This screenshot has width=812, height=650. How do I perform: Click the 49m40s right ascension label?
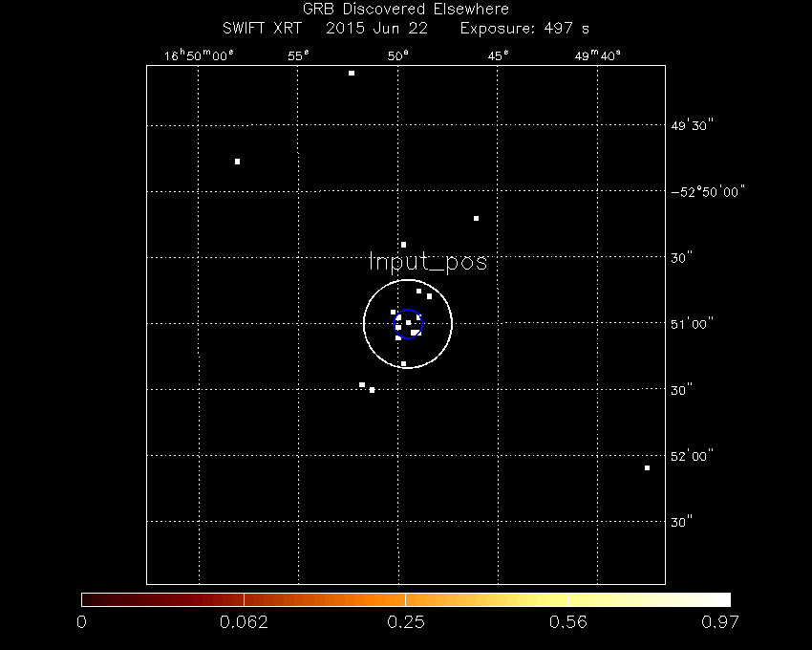[597, 55]
